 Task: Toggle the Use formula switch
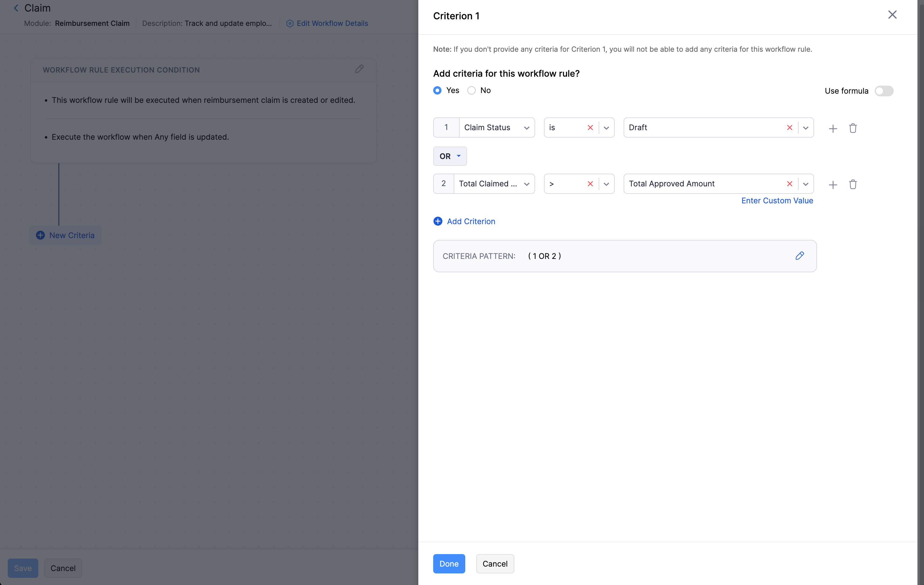pos(884,91)
